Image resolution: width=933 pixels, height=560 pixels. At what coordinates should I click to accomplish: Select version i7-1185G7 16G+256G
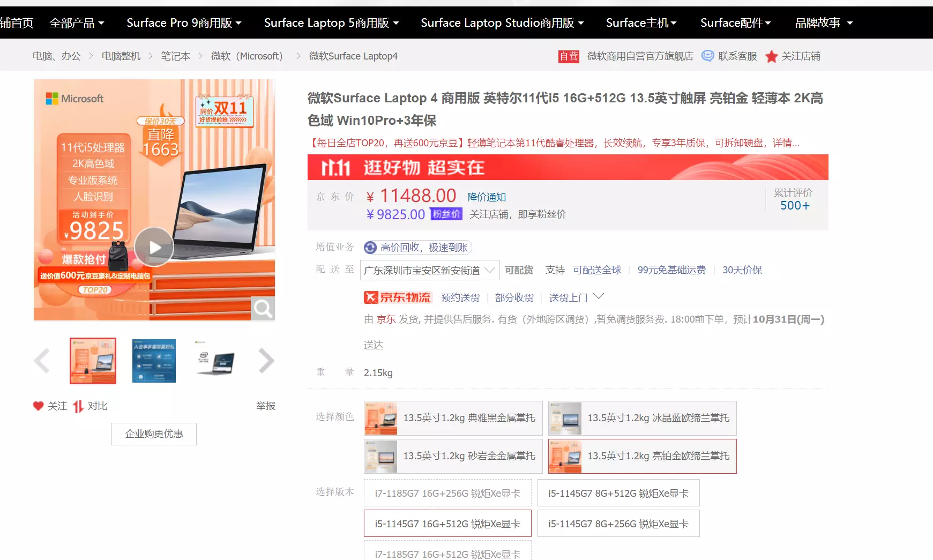pyautogui.click(x=447, y=493)
